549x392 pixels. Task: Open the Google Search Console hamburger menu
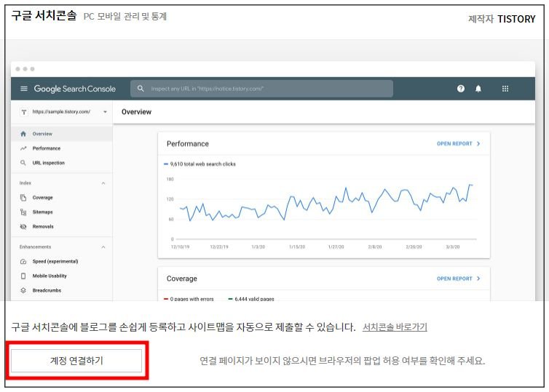[x=24, y=89]
